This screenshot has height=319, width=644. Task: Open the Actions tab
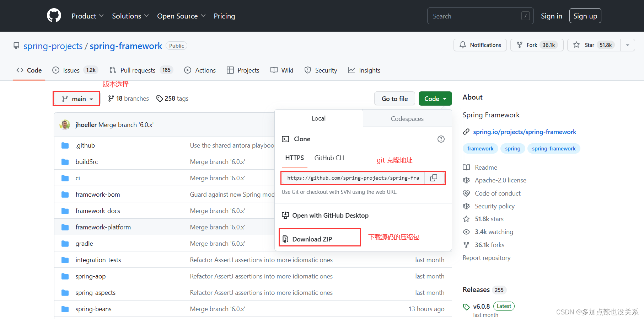pyautogui.click(x=200, y=70)
